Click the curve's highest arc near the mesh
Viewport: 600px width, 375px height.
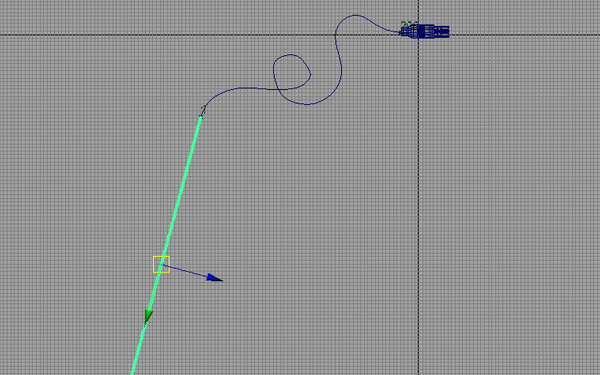click(356, 16)
